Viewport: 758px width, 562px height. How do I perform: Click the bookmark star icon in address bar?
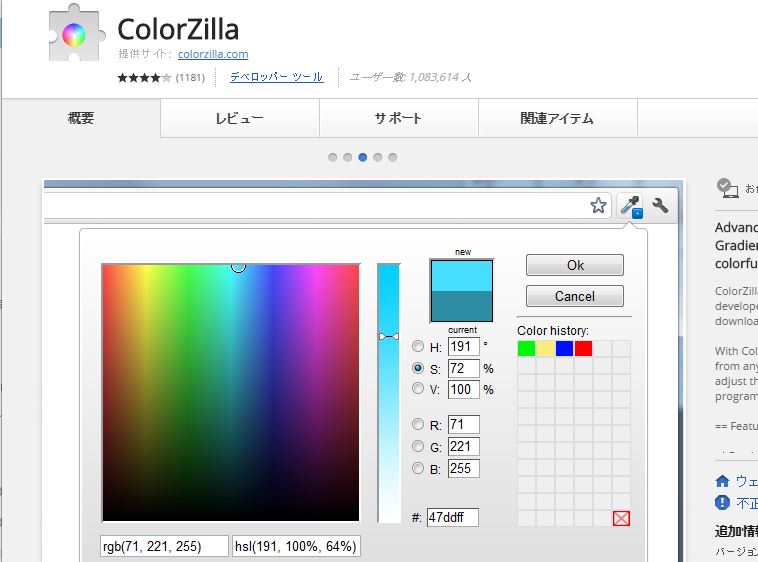[x=598, y=205]
